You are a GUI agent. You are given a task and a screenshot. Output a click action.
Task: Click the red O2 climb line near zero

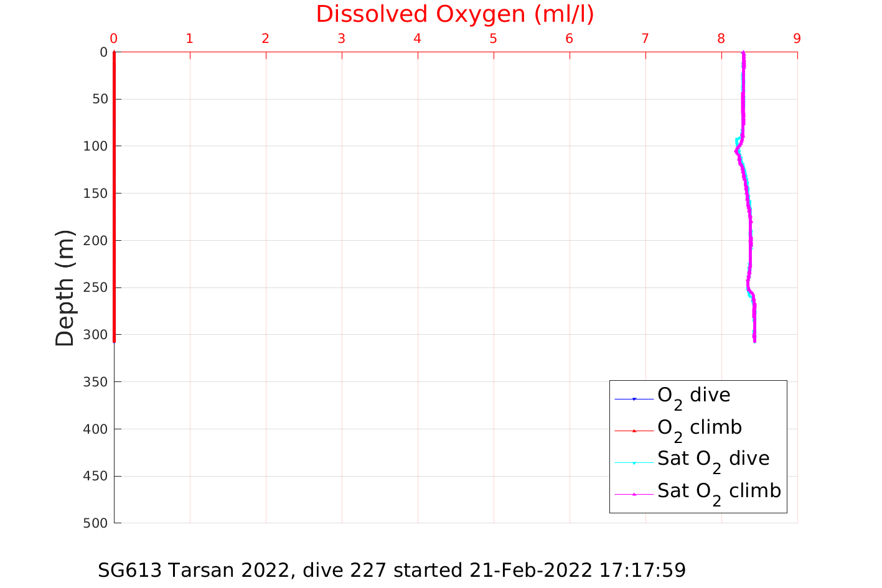pyautogui.click(x=114, y=197)
